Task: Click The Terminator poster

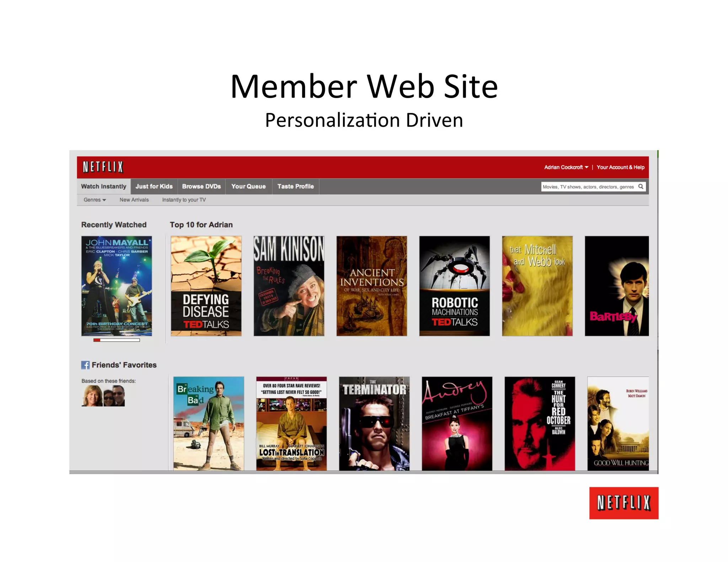Action: [x=374, y=423]
